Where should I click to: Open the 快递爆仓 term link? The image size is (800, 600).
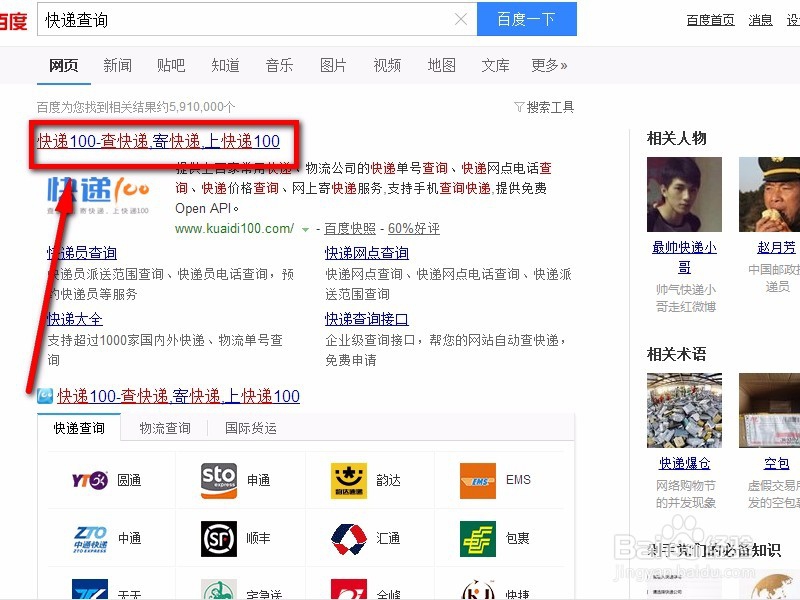(684, 463)
